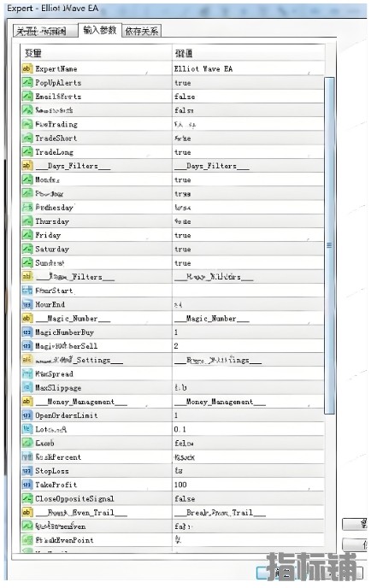Image resolution: width=371 pixels, height=588 pixels.
Task: Click the boolean icon next to PopUpAlerts
Action: [x=27, y=83]
